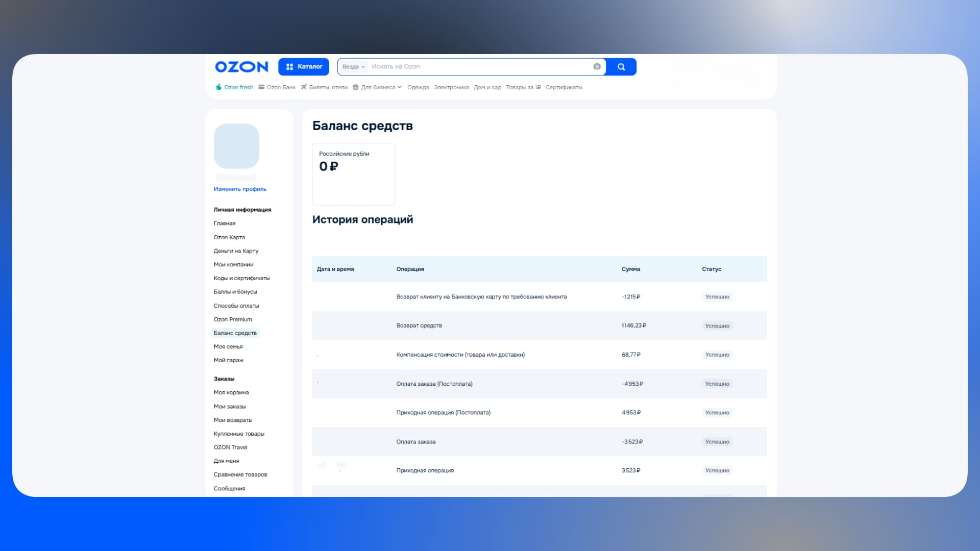Image resolution: width=980 pixels, height=551 pixels.
Task: Click the 68,77 ₽ amount
Action: [x=631, y=355]
